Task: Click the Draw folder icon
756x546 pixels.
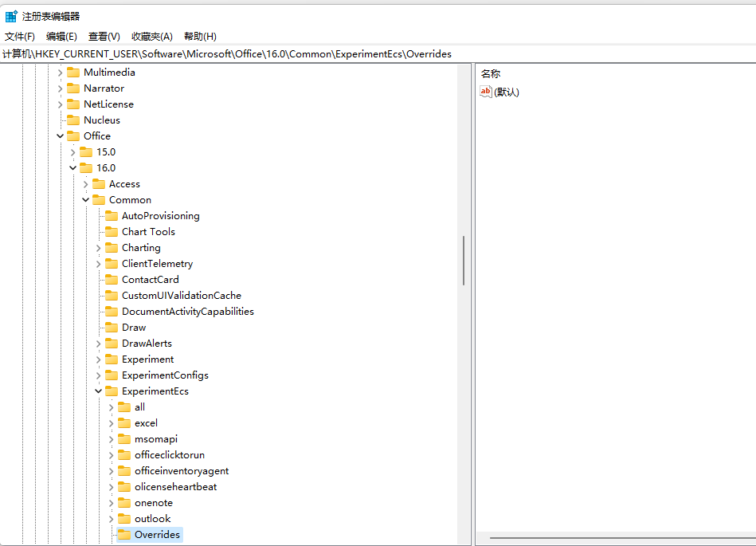Action: click(112, 327)
